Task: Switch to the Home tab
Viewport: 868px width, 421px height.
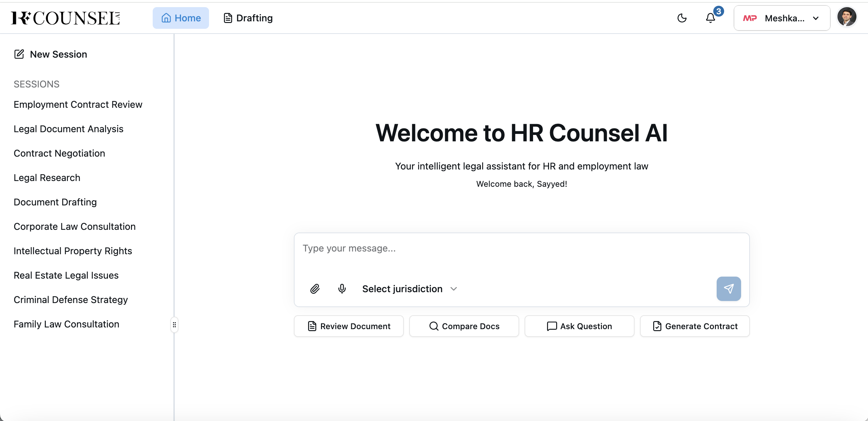Action: pos(181,18)
